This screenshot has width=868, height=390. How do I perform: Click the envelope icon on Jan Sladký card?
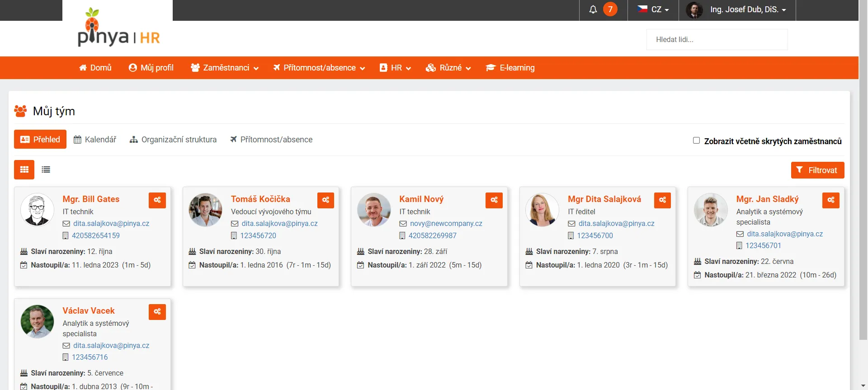[x=740, y=234]
